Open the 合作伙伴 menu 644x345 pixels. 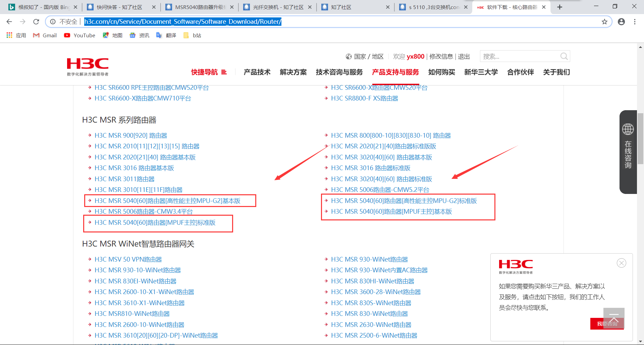coord(521,72)
